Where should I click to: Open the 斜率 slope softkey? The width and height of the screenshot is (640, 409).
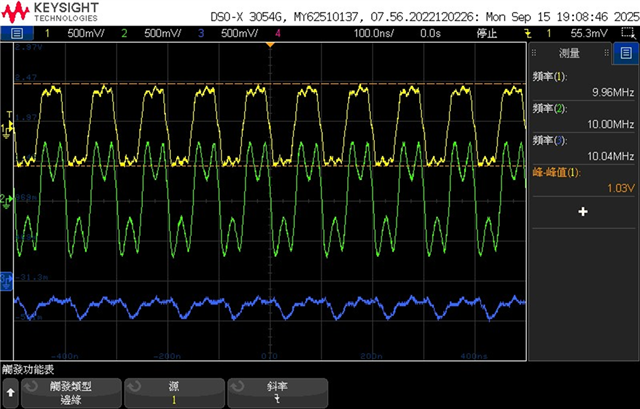click(x=278, y=393)
